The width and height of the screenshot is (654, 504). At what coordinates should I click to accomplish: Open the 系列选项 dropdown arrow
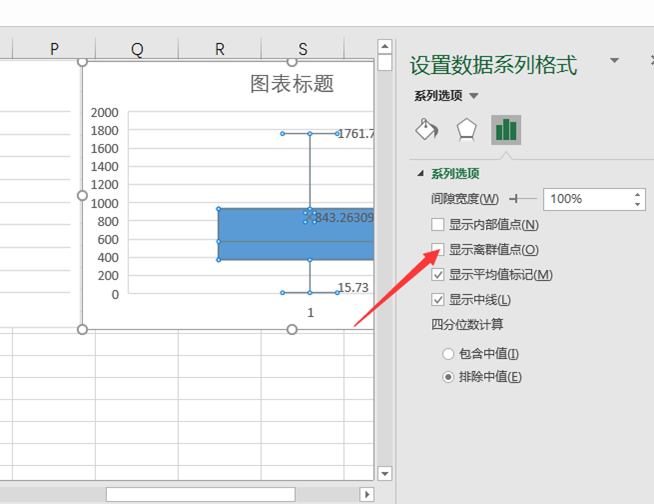click(x=473, y=96)
